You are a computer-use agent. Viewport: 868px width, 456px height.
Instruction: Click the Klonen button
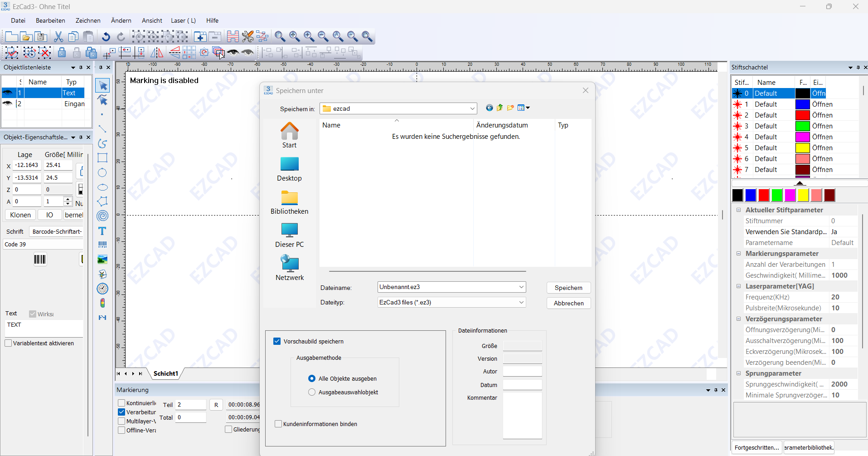pos(20,215)
